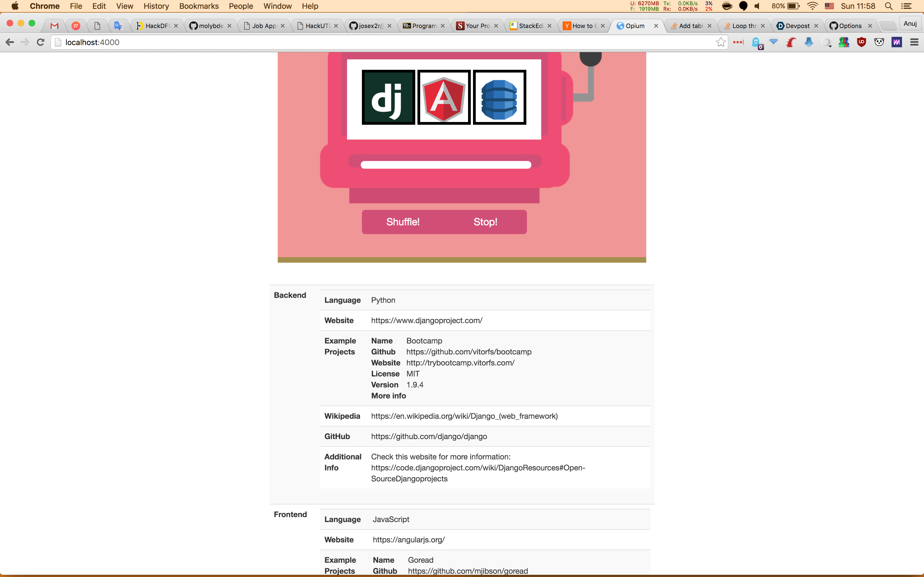
Task: Open the pinned Gmail tab
Action: (x=55, y=26)
